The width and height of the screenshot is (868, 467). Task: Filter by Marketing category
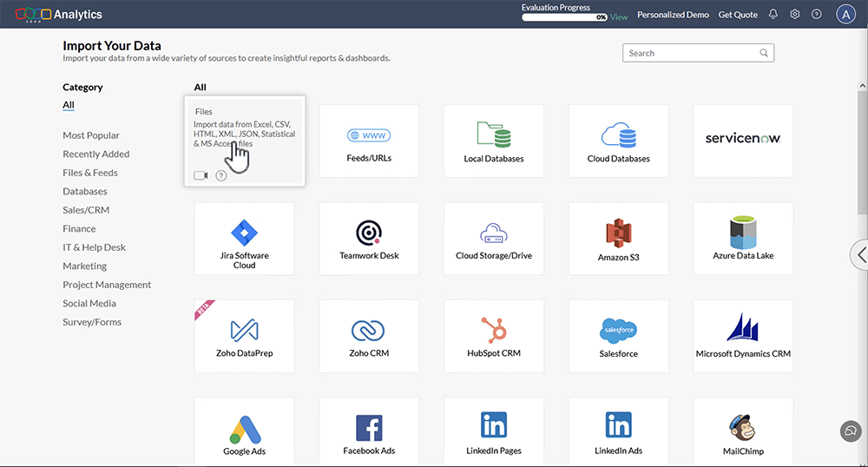[85, 266]
